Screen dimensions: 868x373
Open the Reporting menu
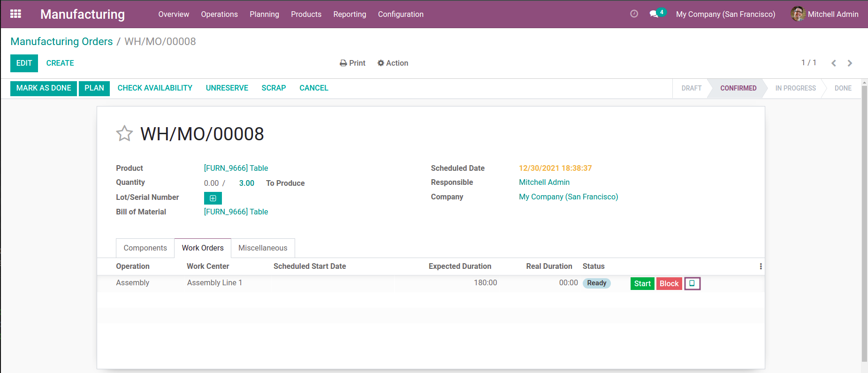pos(350,14)
